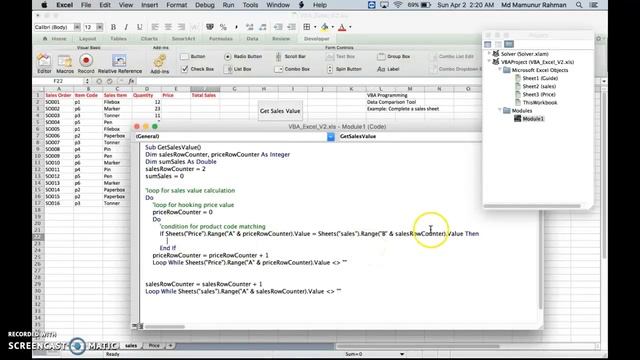Image resolution: width=640 pixels, height=360 pixels.
Task: Add a new sheet with the plus tab
Action: (171, 346)
